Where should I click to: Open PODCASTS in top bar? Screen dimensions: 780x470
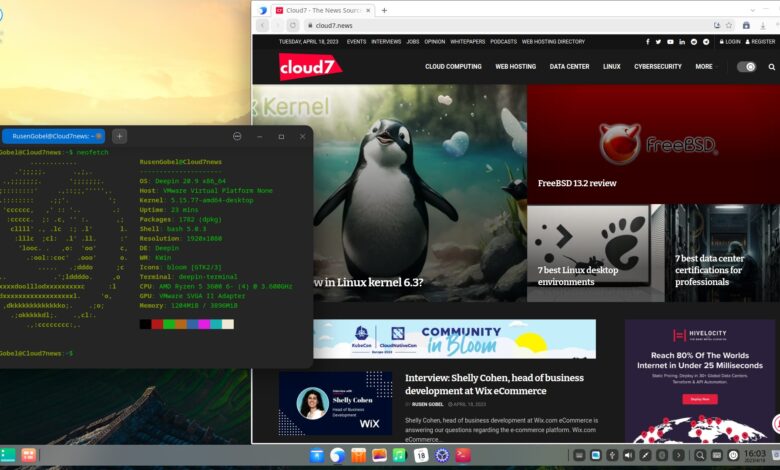503,42
